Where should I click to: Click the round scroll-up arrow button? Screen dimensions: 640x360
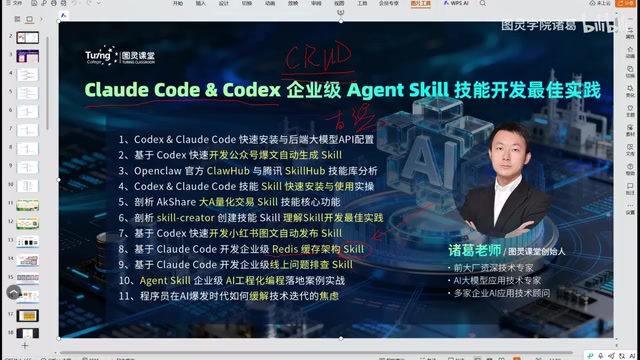[x=13, y=292]
